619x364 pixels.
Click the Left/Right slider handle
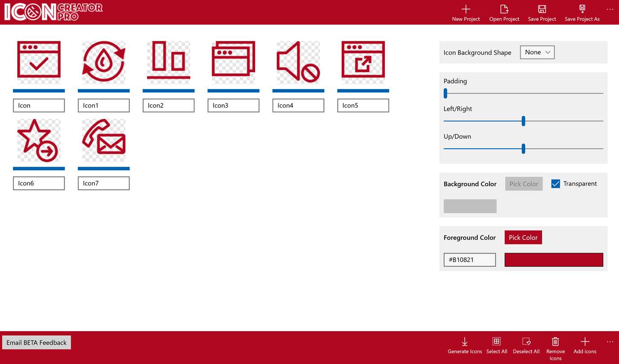[523, 121]
